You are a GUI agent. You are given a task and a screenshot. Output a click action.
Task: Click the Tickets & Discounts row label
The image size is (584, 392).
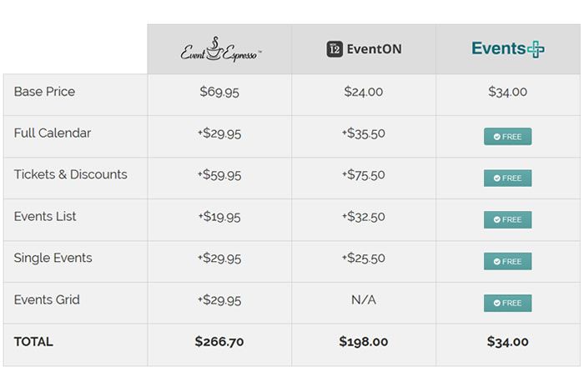tap(71, 175)
